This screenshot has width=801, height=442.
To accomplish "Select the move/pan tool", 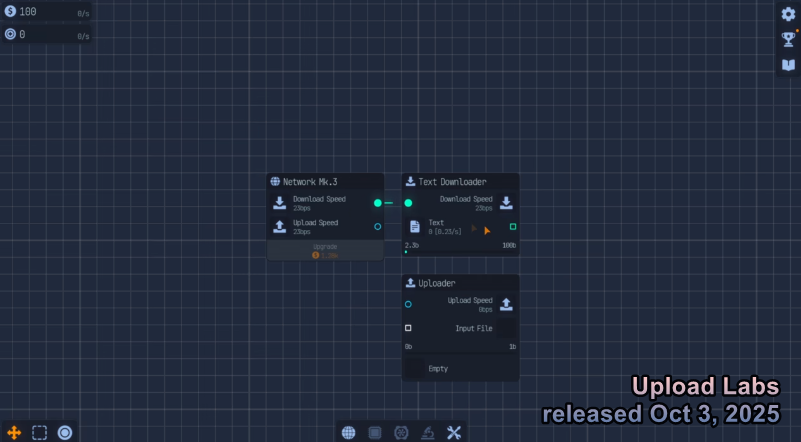I will pyautogui.click(x=14, y=432).
